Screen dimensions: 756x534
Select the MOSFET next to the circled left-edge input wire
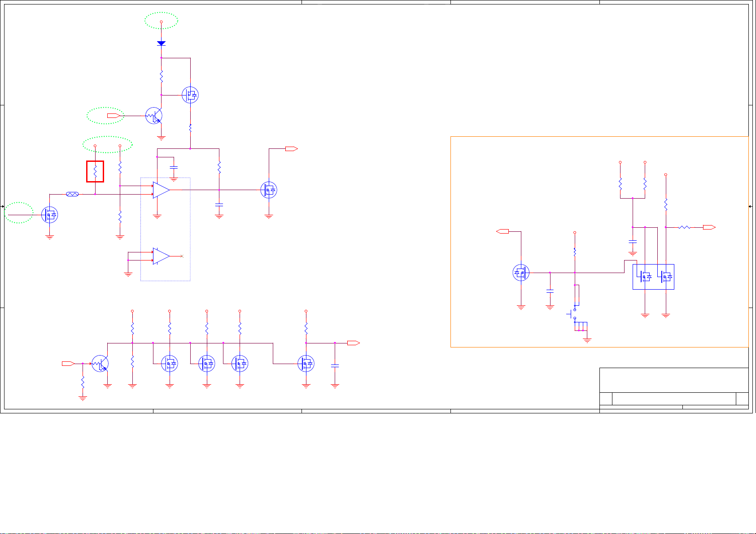(50, 215)
